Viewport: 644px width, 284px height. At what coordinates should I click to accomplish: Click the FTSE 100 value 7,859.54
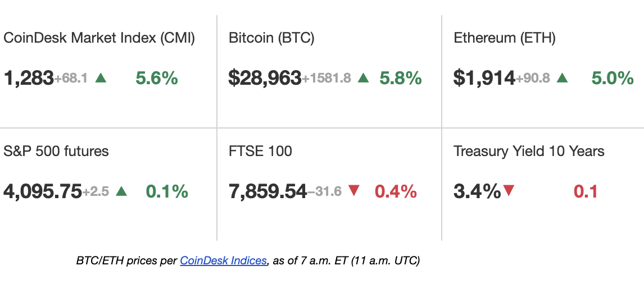click(267, 191)
